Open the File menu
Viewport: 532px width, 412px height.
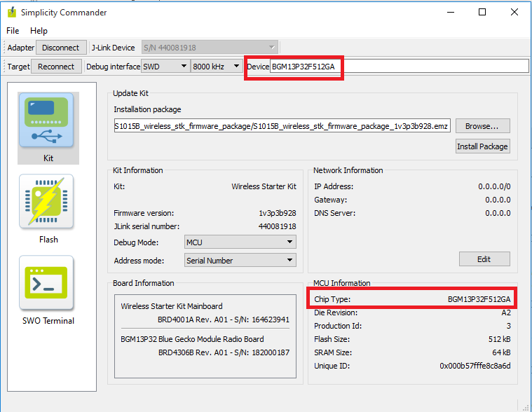[x=13, y=31]
